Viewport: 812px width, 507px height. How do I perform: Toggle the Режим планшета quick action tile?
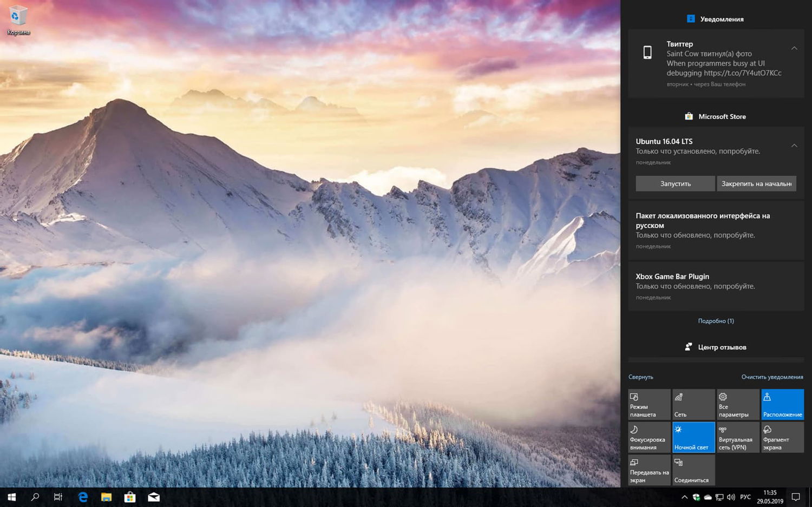pos(649,404)
